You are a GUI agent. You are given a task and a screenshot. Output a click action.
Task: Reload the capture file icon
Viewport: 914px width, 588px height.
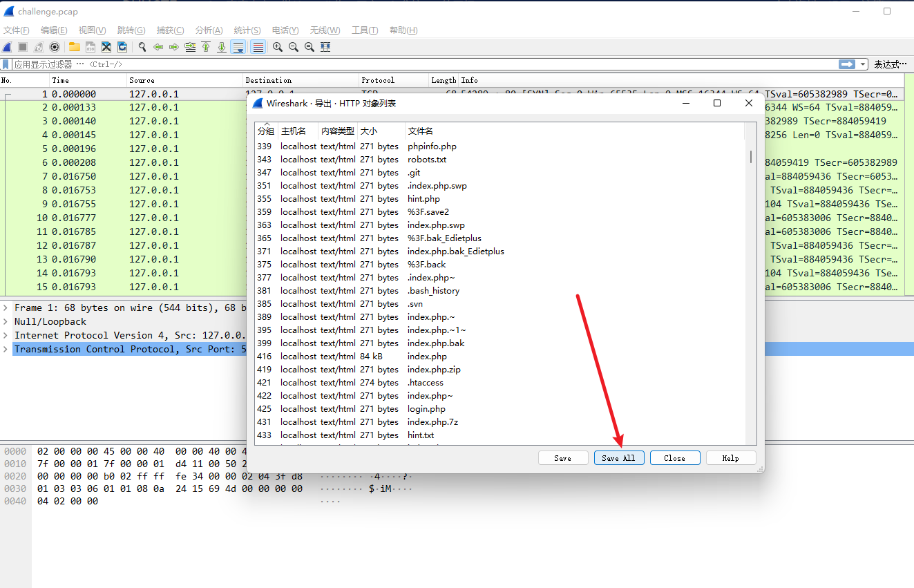(122, 47)
